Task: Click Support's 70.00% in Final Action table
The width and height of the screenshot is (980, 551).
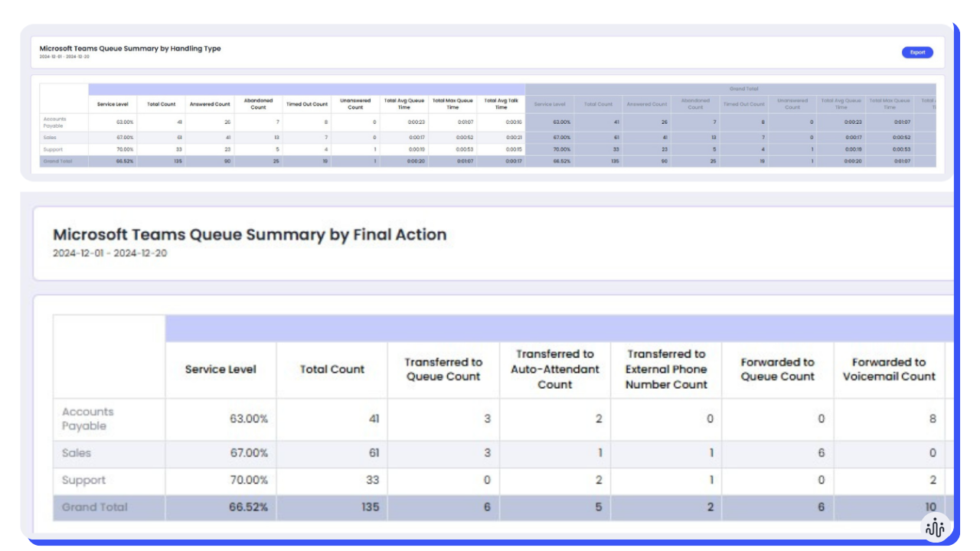Action: click(x=249, y=481)
